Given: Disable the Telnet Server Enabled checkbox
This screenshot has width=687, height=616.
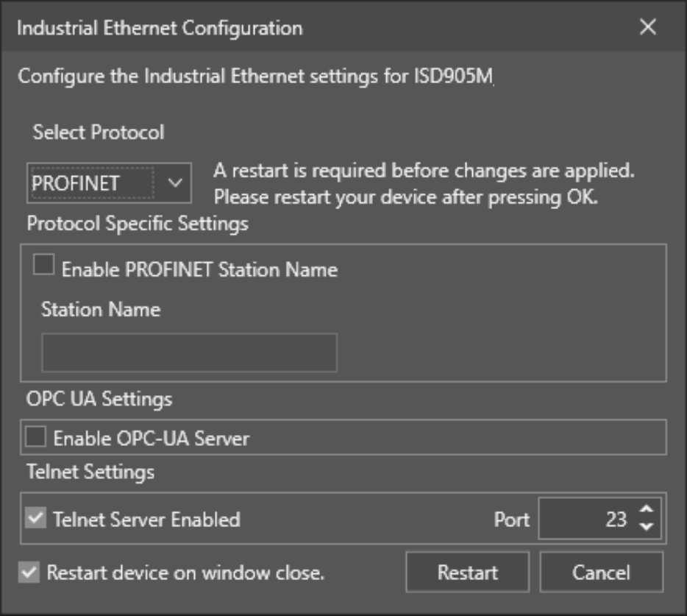Looking at the screenshot, I should tap(35, 519).
